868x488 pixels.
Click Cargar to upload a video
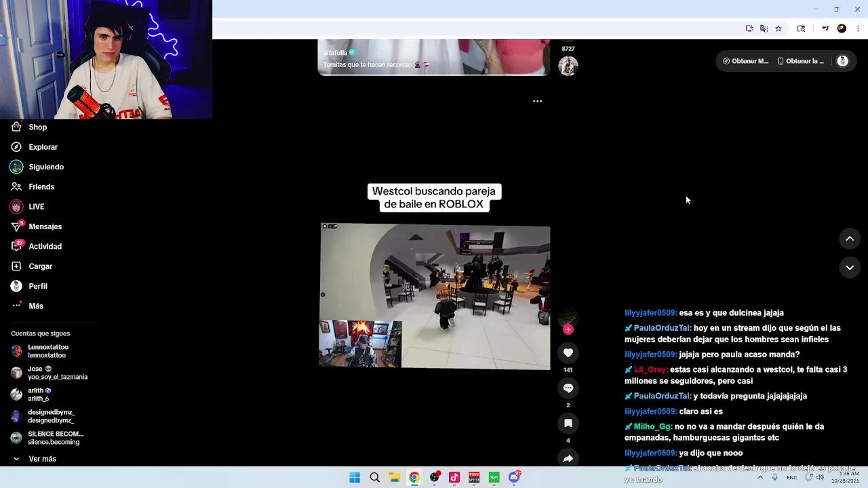coord(32,266)
